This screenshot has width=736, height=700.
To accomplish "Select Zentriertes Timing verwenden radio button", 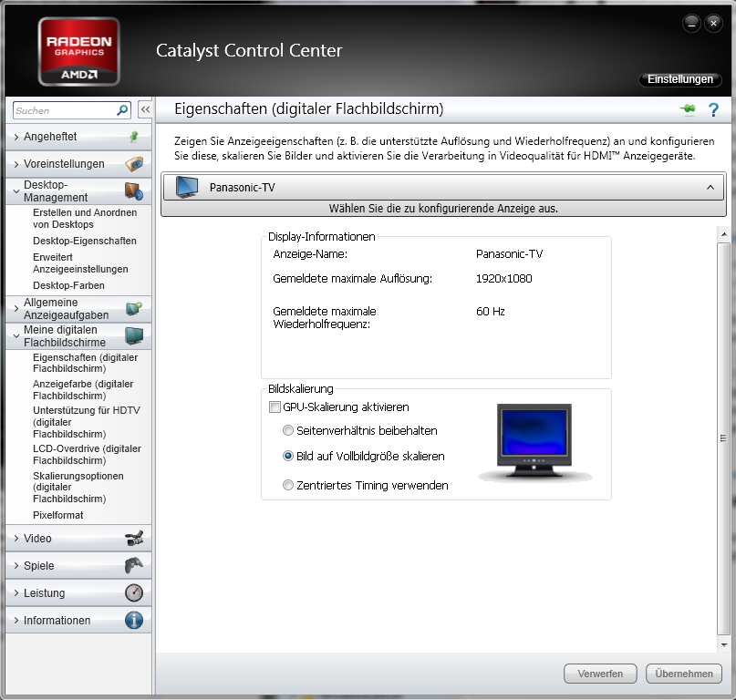I will click(x=287, y=485).
